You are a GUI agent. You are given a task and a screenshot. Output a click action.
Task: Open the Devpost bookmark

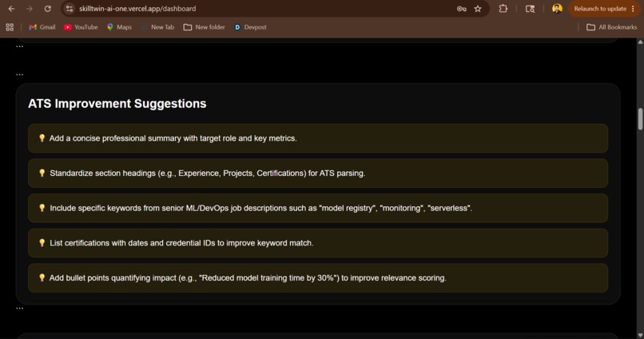point(250,27)
